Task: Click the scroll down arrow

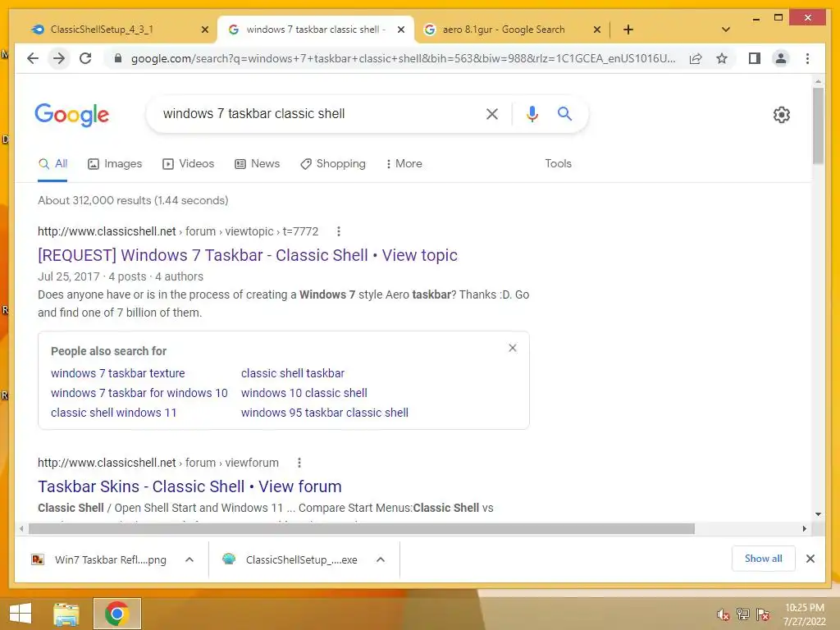Action: click(818, 514)
